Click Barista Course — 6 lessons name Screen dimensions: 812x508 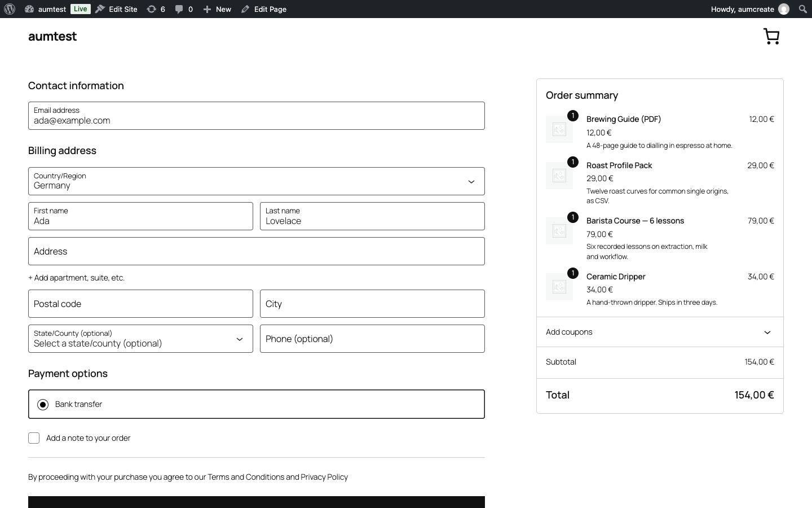pyautogui.click(x=635, y=221)
